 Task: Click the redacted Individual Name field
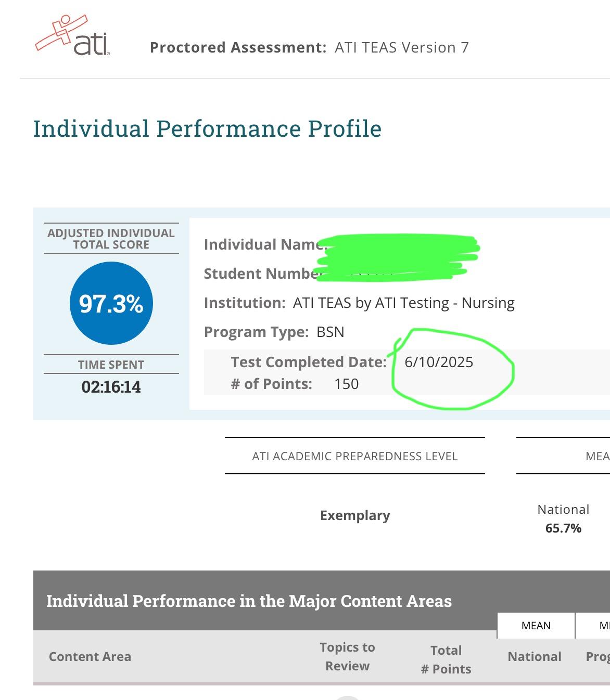click(x=398, y=245)
